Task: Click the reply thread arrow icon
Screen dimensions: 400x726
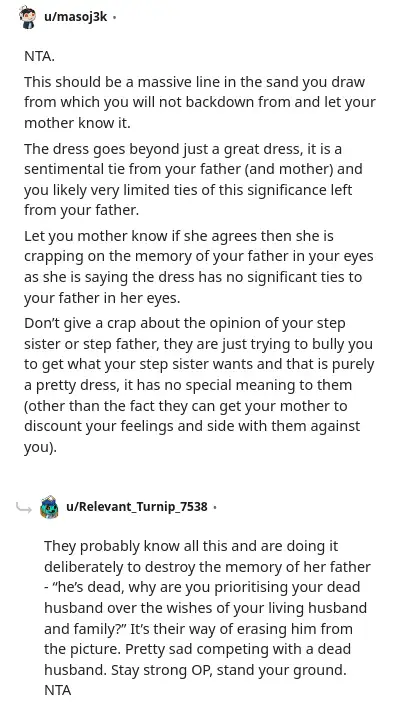Action: pos(23,508)
